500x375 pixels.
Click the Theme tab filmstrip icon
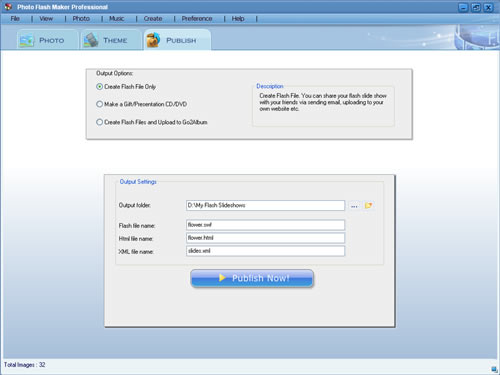[91, 40]
